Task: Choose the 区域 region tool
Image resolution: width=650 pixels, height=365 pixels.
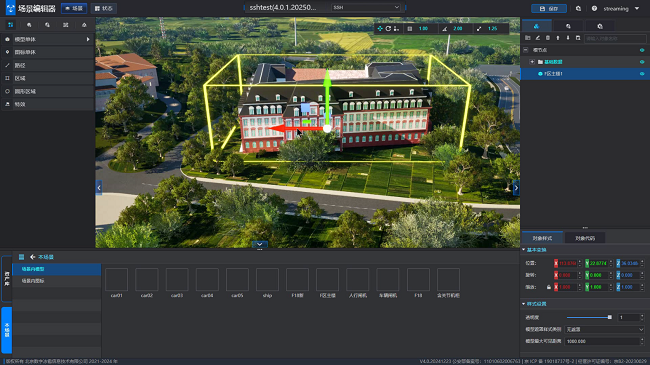Action: [x=47, y=78]
